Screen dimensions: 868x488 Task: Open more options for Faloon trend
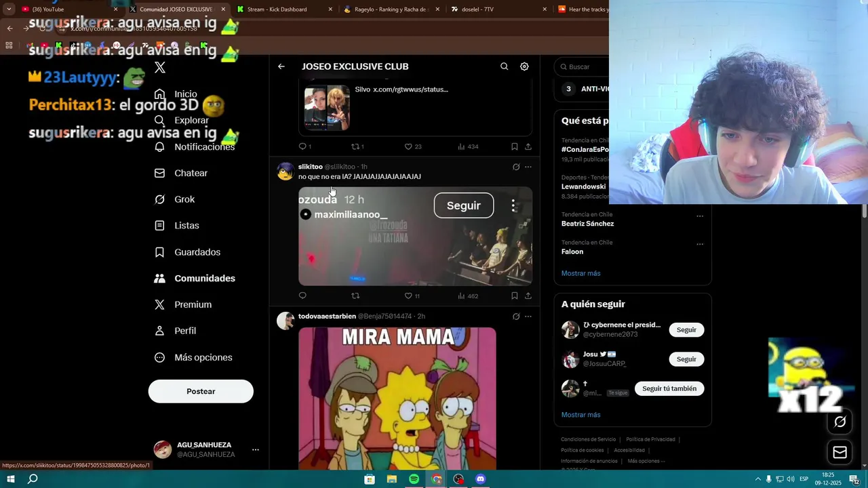coord(700,244)
